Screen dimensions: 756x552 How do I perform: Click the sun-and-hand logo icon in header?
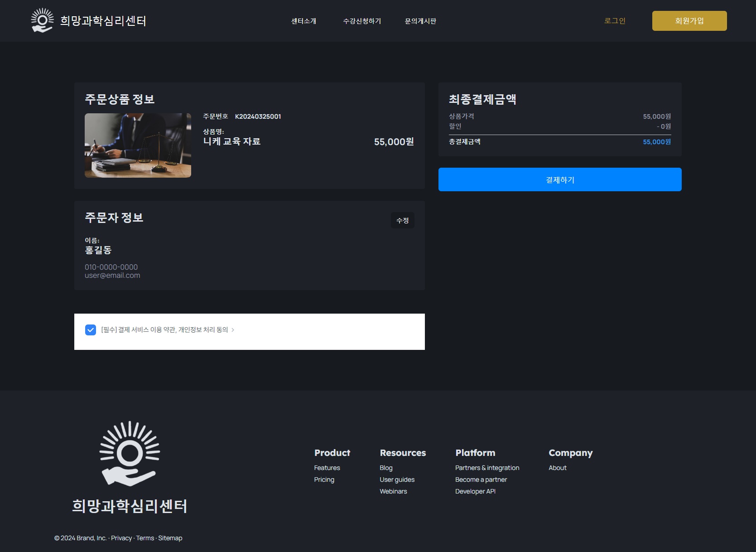pyautogui.click(x=42, y=20)
